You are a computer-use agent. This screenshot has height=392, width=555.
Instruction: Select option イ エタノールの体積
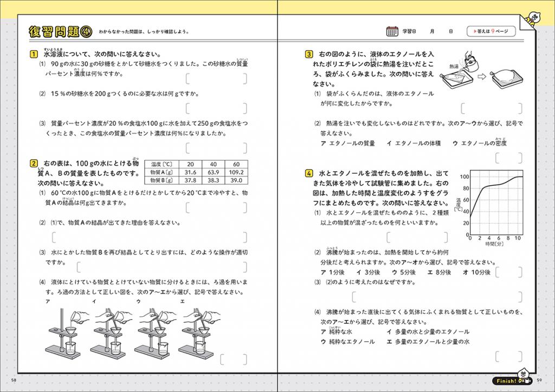(414, 143)
